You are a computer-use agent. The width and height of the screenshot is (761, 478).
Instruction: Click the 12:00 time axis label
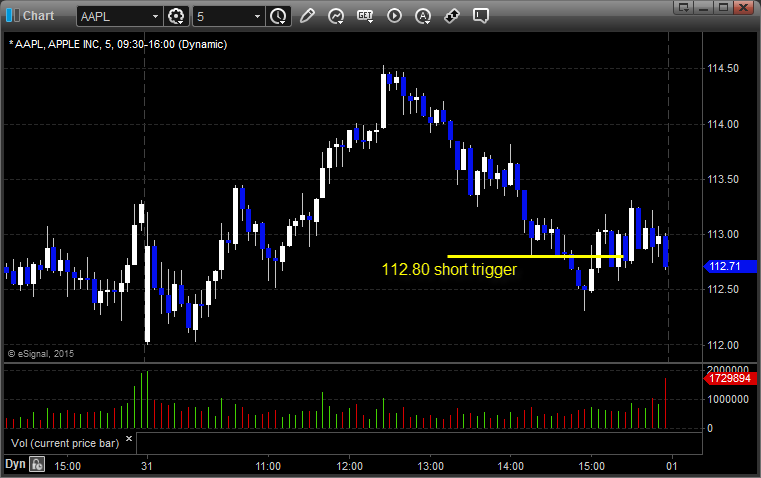(x=349, y=466)
